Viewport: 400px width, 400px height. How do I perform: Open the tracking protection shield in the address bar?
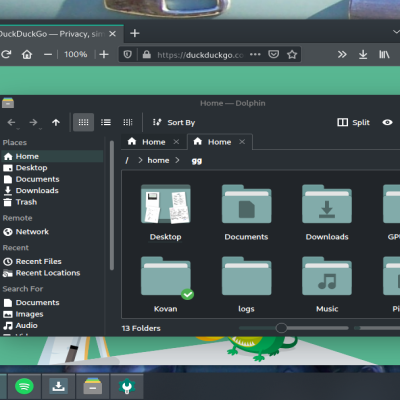[x=128, y=54]
